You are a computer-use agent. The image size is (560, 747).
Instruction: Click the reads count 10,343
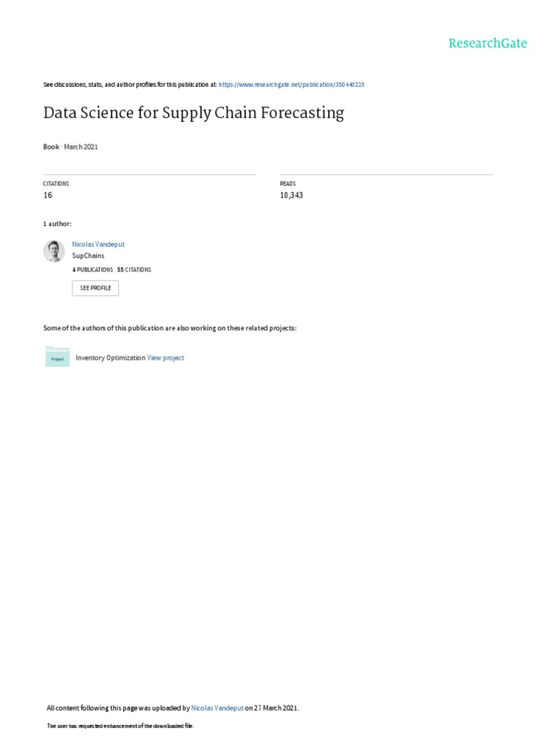click(x=291, y=196)
